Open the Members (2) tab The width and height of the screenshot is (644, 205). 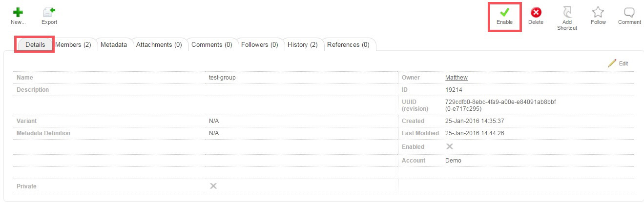73,44
